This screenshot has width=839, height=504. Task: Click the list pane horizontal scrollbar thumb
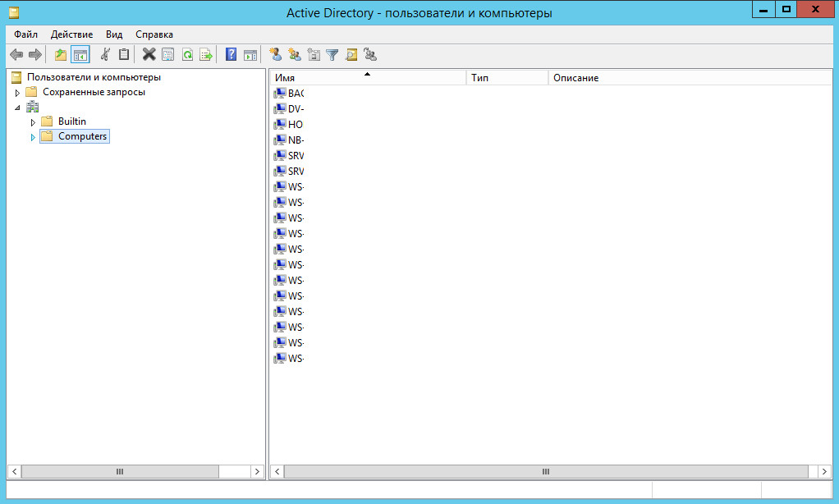pyautogui.click(x=546, y=471)
